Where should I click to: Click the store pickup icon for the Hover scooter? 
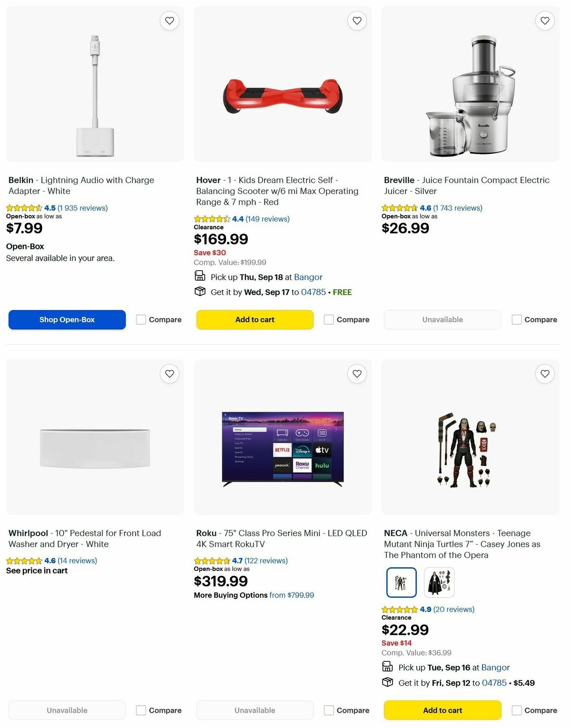point(199,276)
